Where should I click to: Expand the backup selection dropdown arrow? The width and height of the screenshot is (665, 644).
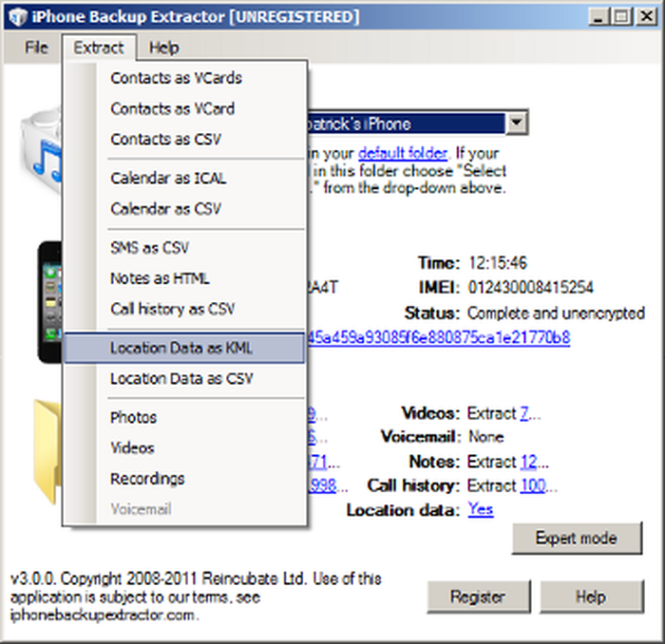tap(517, 123)
